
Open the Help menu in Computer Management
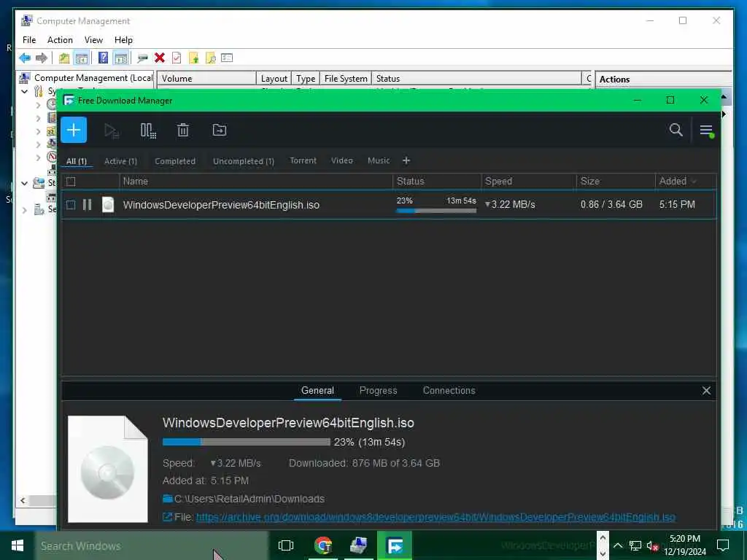123,40
